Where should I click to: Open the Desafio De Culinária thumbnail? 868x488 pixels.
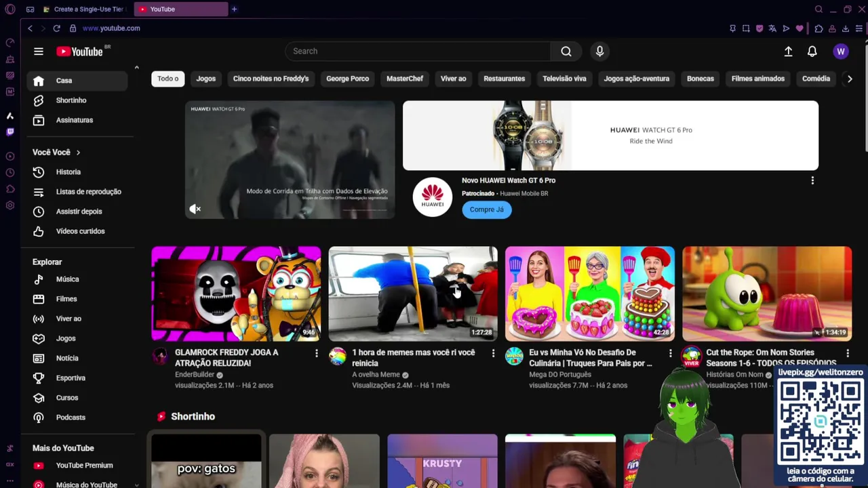(x=590, y=293)
